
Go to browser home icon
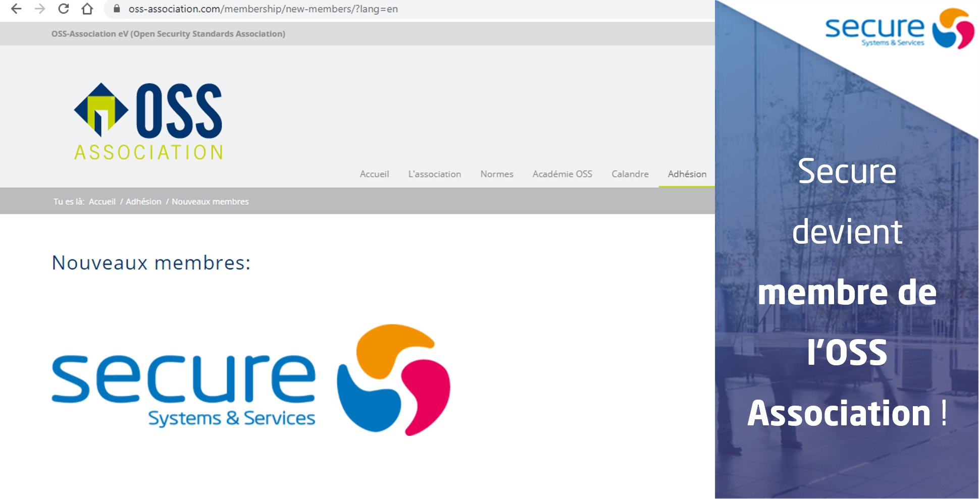[87, 9]
